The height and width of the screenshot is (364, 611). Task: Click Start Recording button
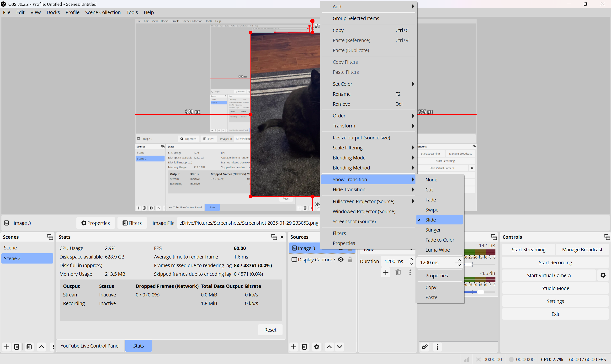[555, 263]
